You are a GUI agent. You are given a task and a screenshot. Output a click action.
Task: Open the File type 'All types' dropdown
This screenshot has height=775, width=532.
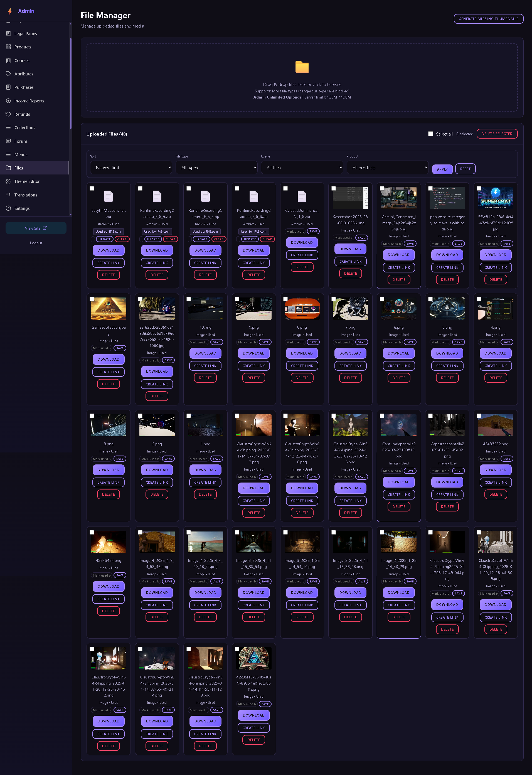[217, 168]
